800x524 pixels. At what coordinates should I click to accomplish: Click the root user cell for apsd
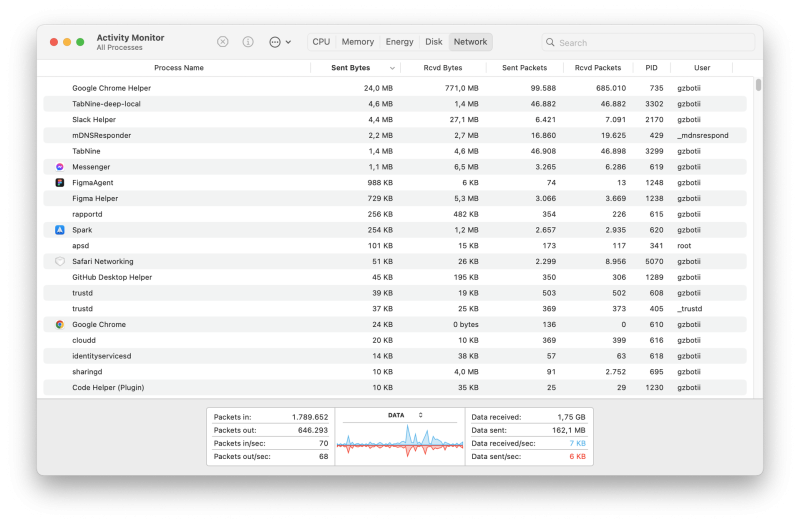click(x=684, y=246)
